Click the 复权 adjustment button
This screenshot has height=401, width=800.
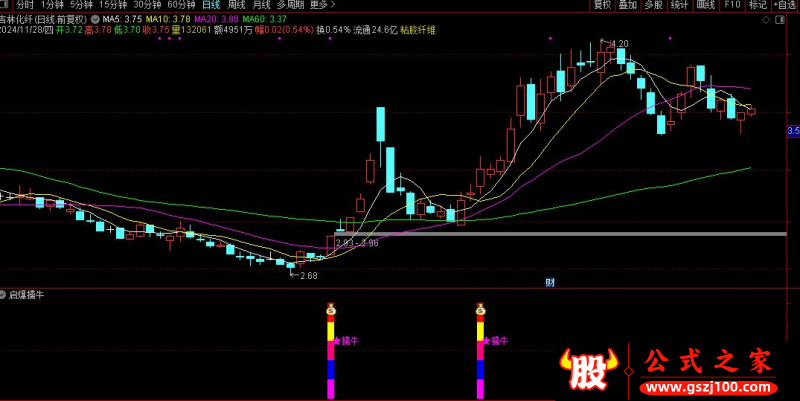[x=602, y=5]
